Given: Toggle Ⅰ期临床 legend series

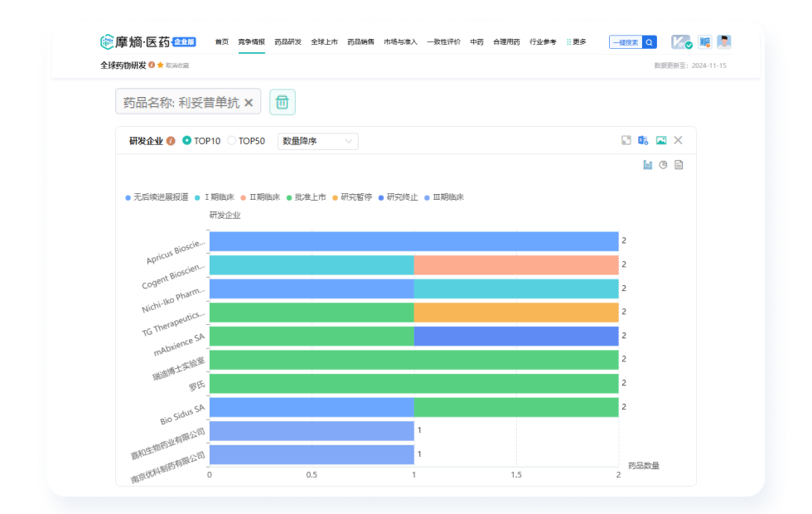Looking at the screenshot, I should (x=215, y=197).
